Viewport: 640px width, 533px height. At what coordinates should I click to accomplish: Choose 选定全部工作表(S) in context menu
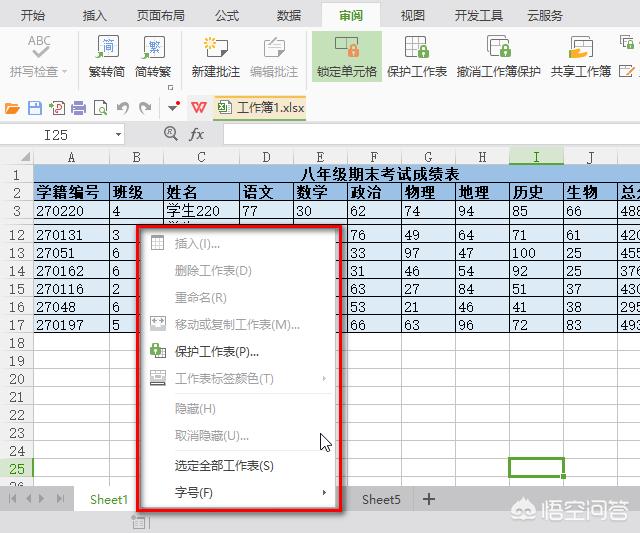click(240, 465)
